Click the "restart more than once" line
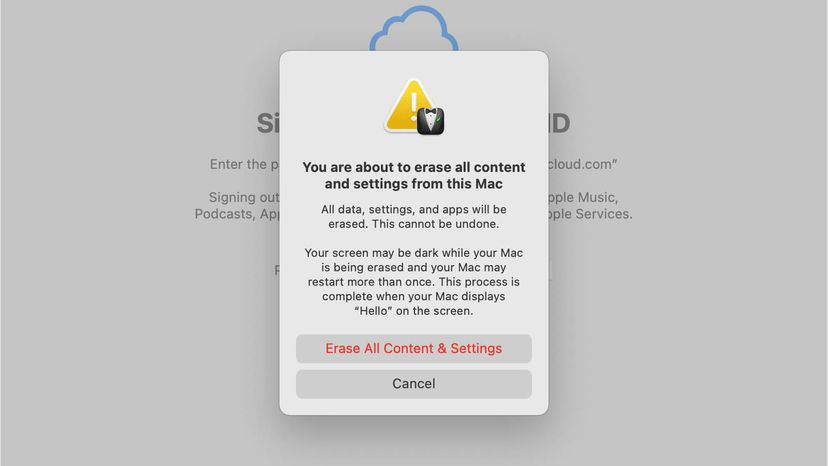Image resolution: width=828 pixels, height=466 pixels. click(413, 282)
